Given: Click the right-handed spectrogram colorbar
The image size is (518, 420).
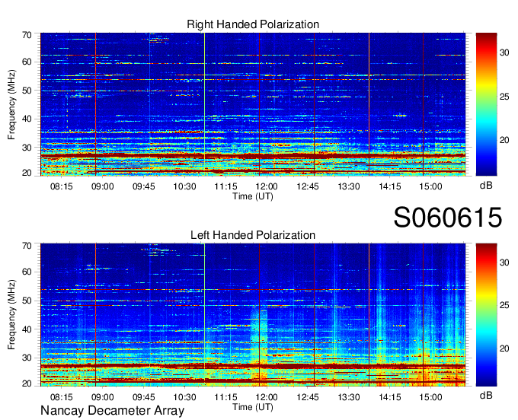Looking at the screenshot, I should pos(486,104).
